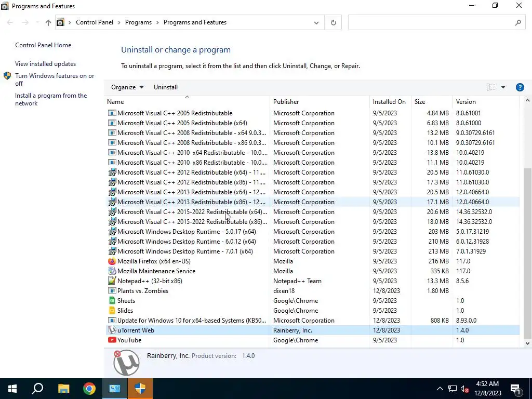Screen dimensions: 532x399
Task: Click the Notepad++ icon in list
Action: tap(112, 281)
